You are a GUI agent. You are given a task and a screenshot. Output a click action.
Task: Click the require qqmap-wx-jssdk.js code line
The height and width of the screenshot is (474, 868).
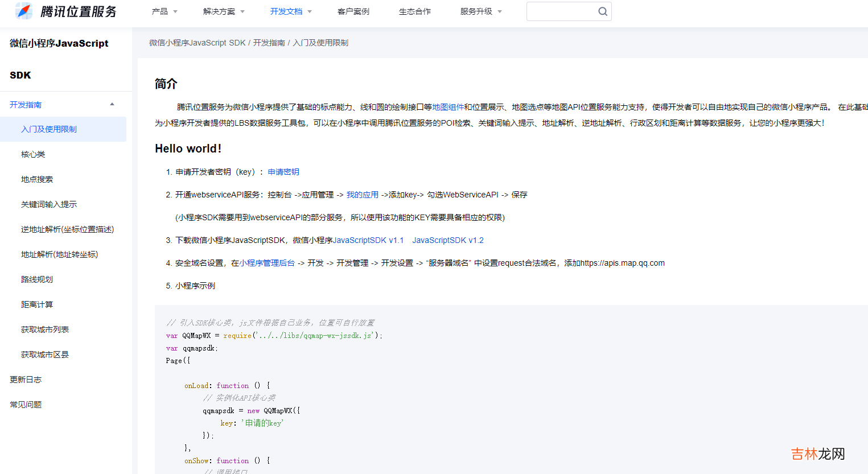pos(274,335)
